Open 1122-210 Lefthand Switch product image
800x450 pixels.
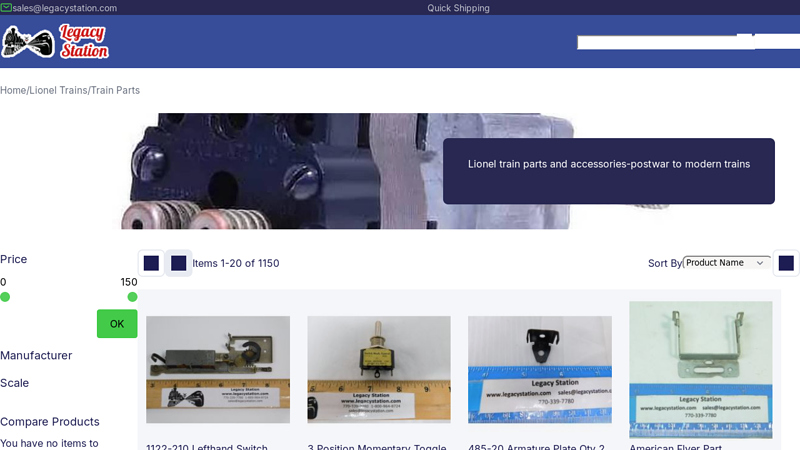point(218,369)
